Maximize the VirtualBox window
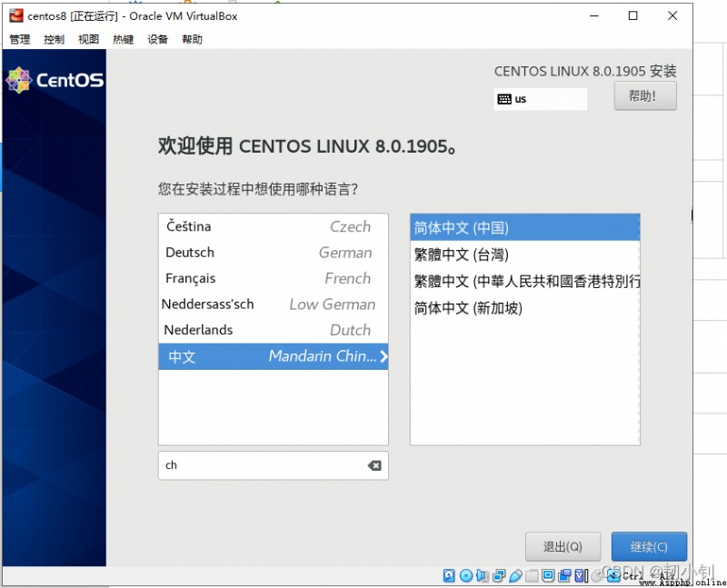The width and height of the screenshot is (727, 588). pos(632,15)
